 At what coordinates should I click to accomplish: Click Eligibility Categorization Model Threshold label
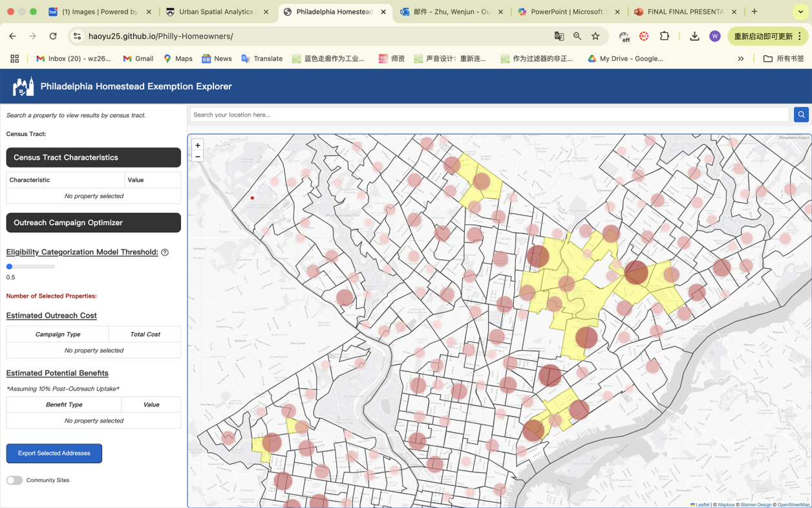point(82,252)
